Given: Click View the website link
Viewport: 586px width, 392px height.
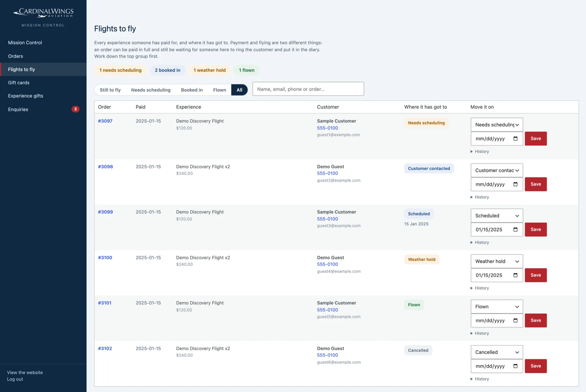Looking at the screenshot, I should [25, 372].
